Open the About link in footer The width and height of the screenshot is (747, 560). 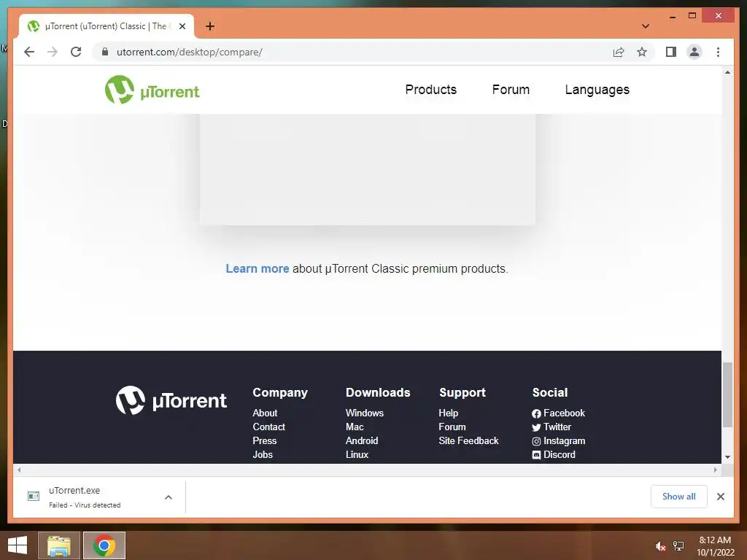pyautogui.click(x=265, y=413)
